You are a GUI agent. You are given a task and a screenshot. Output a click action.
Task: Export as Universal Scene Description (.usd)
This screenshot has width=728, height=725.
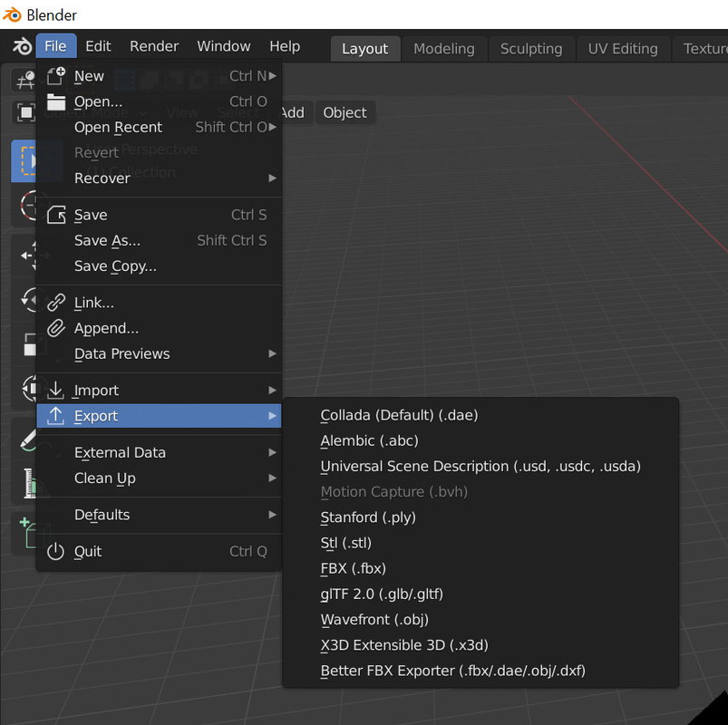pyautogui.click(x=480, y=466)
